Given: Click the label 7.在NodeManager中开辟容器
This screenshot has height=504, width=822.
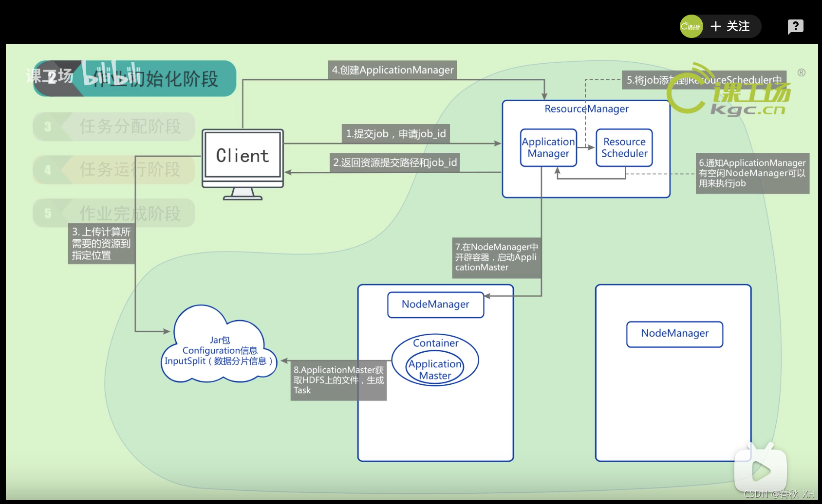Looking at the screenshot, I should (x=497, y=257).
